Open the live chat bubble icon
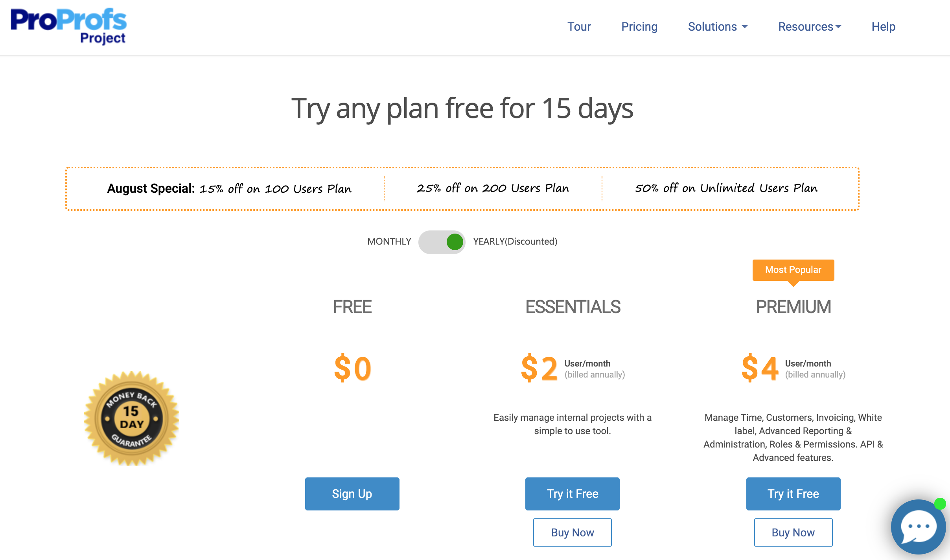The height and width of the screenshot is (560, 950). [x=919, y=527]
